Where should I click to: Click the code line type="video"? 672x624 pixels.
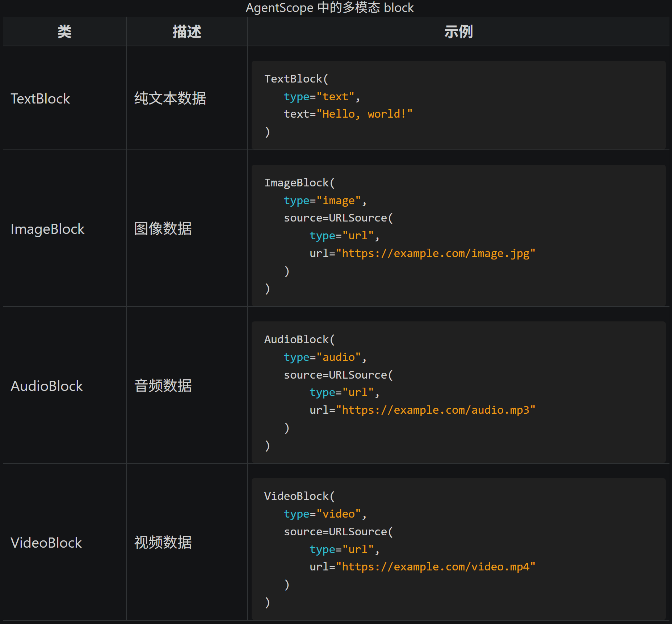325,514
